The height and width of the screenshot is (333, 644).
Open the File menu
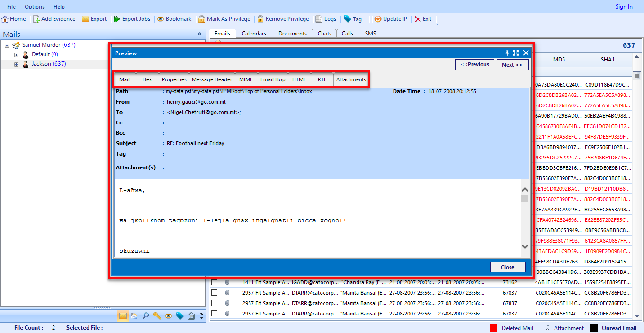[11, 7]
